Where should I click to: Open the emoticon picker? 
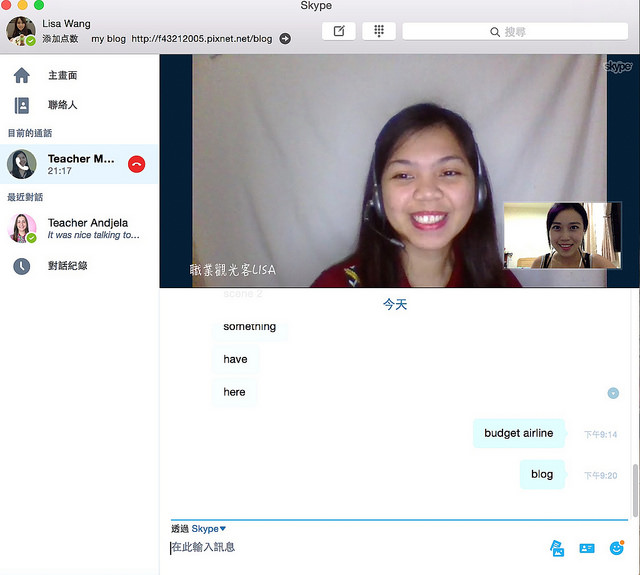coord(617,548)
